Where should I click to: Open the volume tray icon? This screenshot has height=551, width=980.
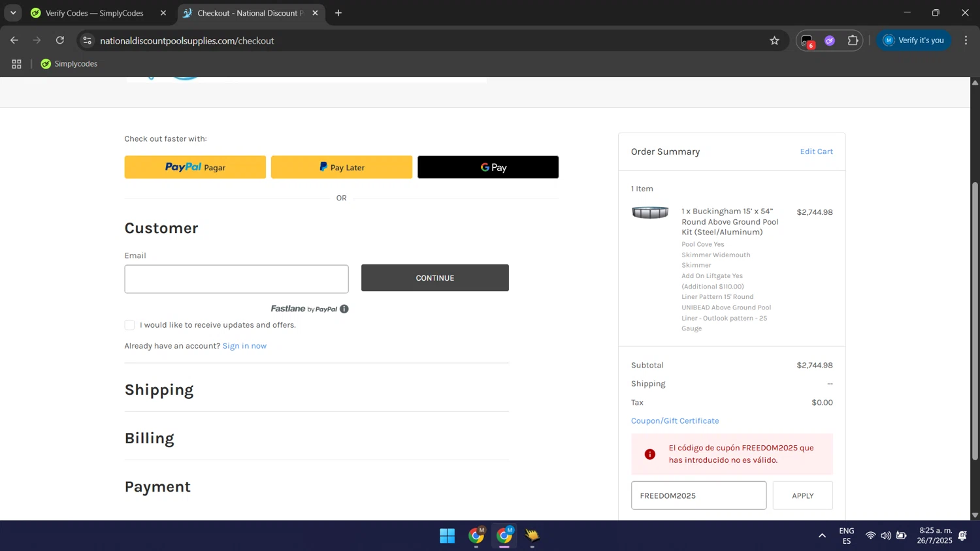point(886,536)
